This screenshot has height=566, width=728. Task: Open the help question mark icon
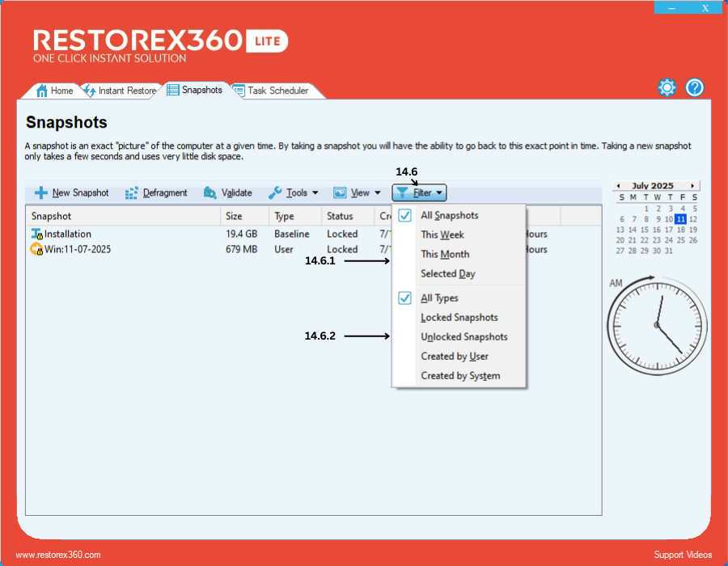point(695,88)
